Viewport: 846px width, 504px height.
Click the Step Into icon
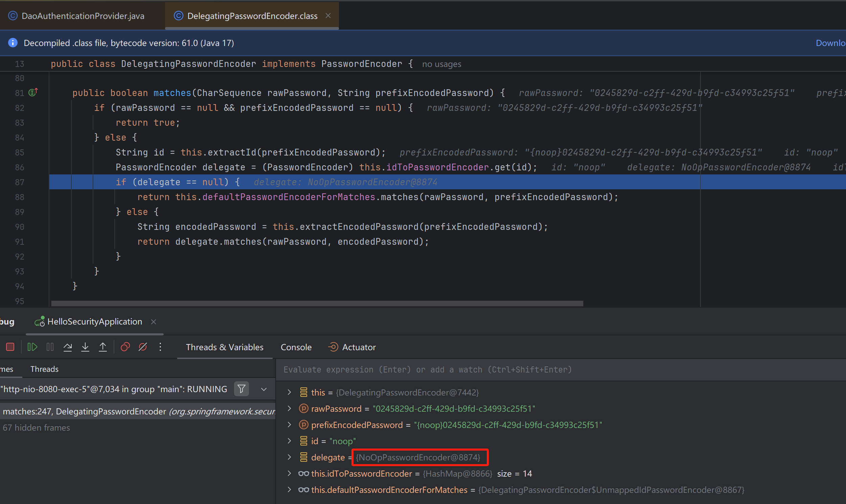pyautogui.click(x=85, y=347)
